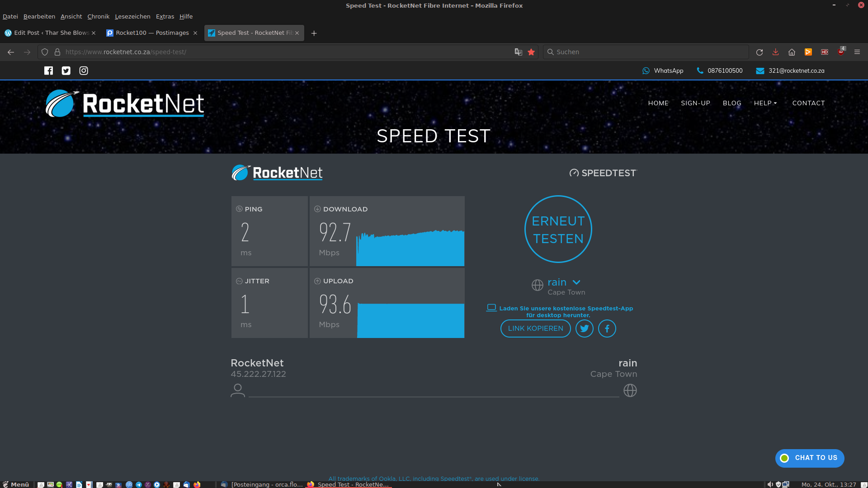The width and height of the screenshot is (868, 488).
Task: Open the BLOG link
Action: (732, 103)
